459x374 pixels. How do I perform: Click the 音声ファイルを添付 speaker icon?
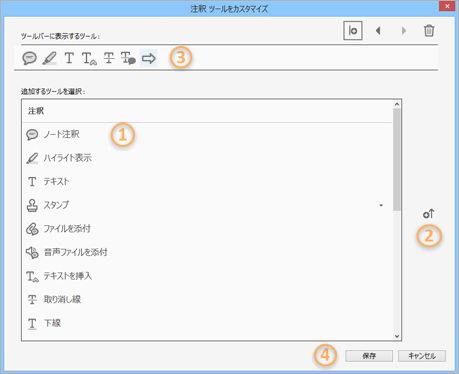32,252
